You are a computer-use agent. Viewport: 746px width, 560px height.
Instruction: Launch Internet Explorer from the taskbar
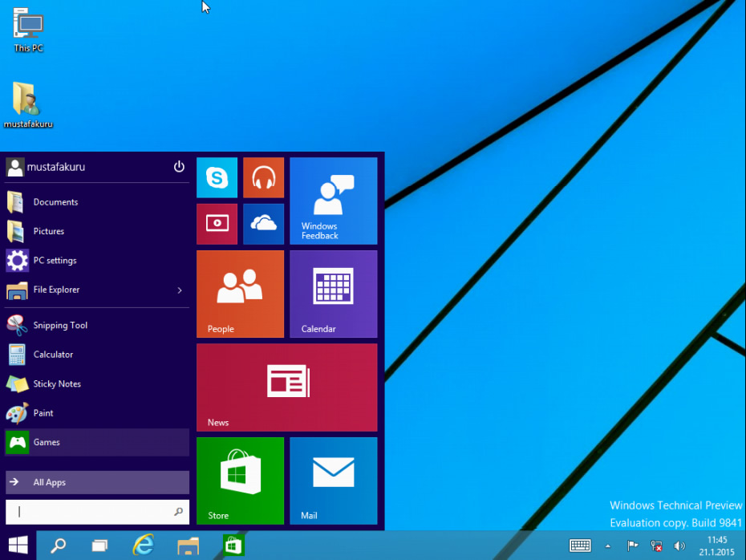pos(144,545)
